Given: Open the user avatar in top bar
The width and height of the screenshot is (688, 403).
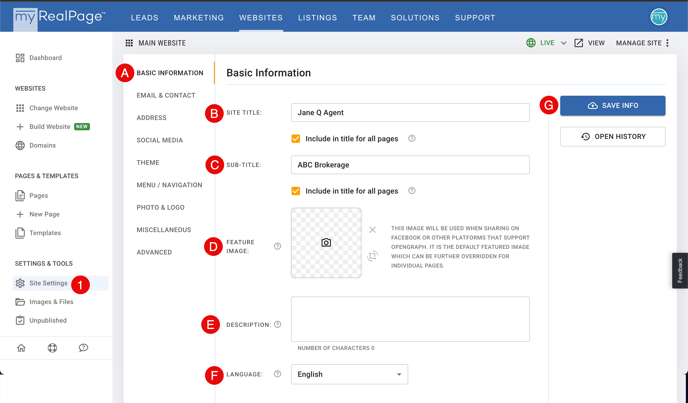Looking at the screenshot, I should click(659, 17).
